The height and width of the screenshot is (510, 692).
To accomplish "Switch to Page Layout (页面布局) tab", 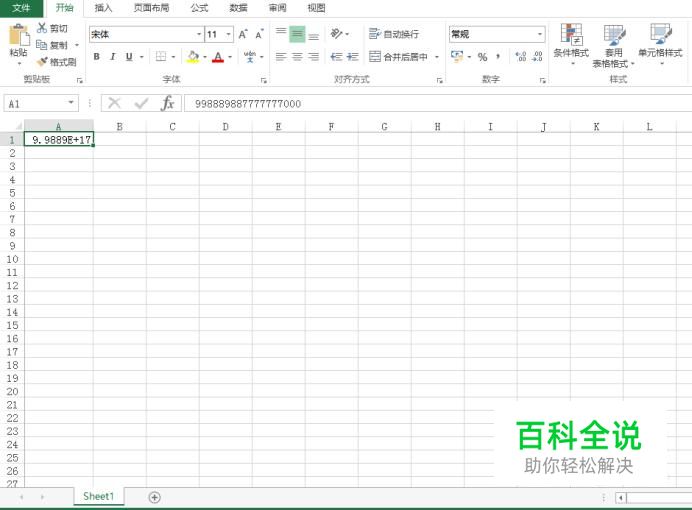I will [x=151, y=8].
